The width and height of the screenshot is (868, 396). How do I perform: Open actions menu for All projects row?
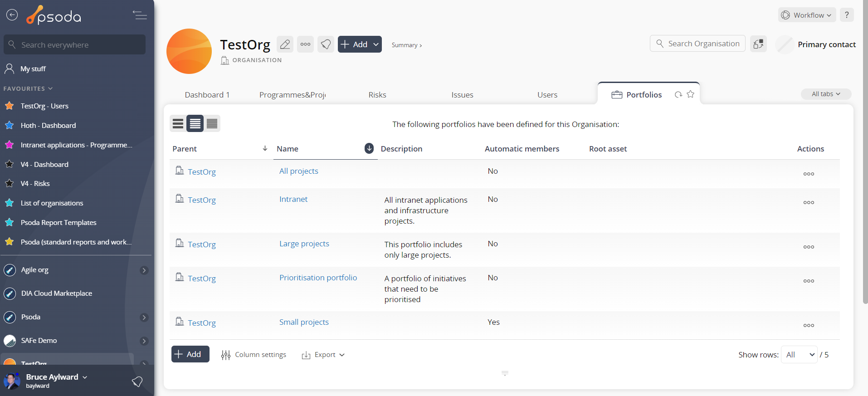coord(809,174)
